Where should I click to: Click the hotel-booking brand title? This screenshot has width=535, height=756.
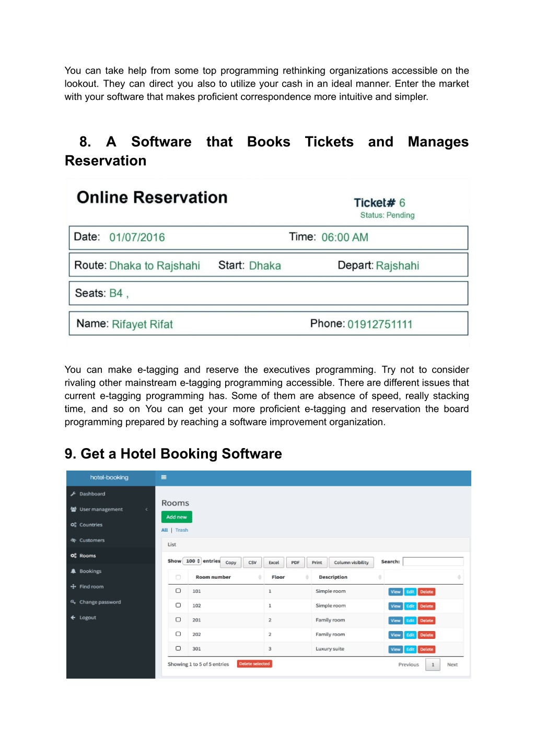[x=109, y=477]
